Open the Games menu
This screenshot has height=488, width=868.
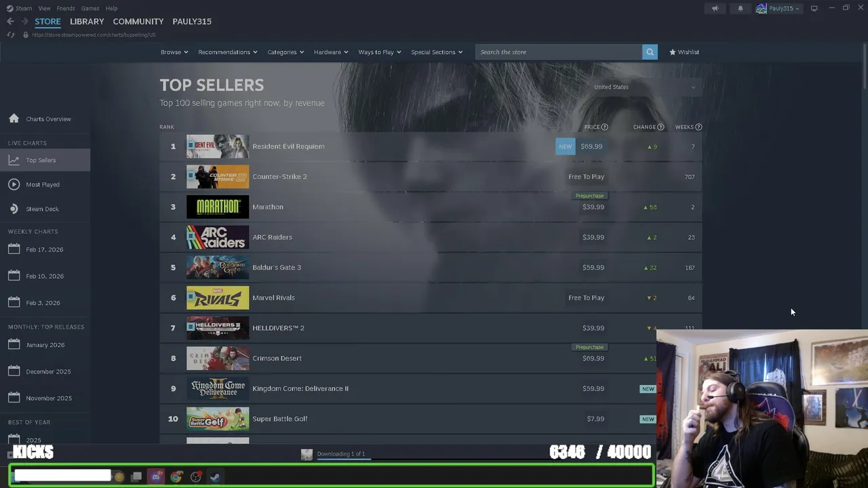coord(90,8)
